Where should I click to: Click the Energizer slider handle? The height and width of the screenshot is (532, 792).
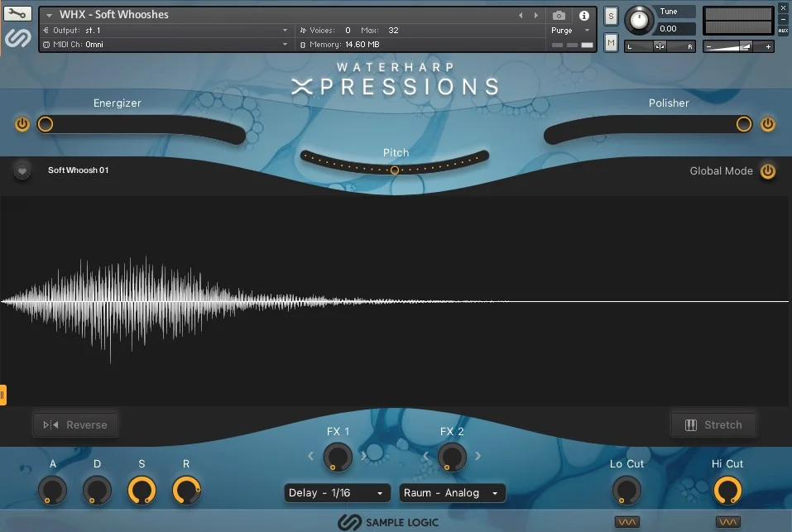[45, 123]
